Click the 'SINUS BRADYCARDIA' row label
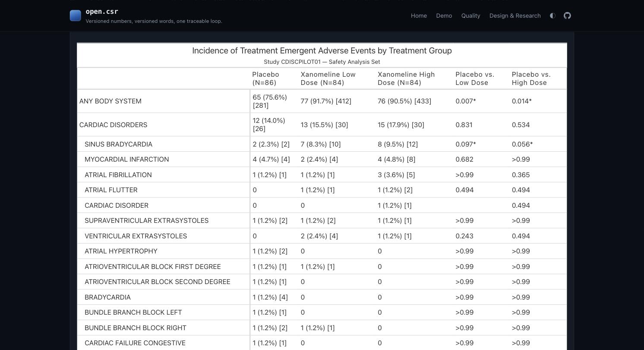The height and width of the screenshot is (350, 644). [x=119, y=144]
